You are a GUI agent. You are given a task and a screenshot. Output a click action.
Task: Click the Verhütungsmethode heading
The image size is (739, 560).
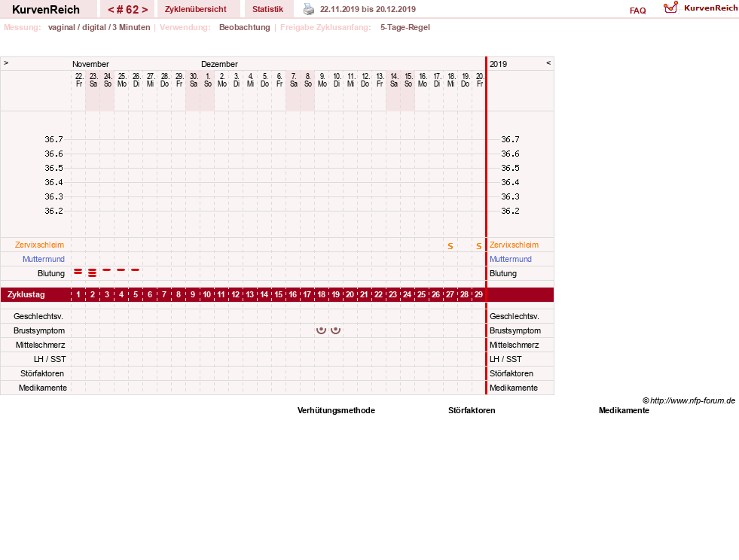click(x=336, y=411)
